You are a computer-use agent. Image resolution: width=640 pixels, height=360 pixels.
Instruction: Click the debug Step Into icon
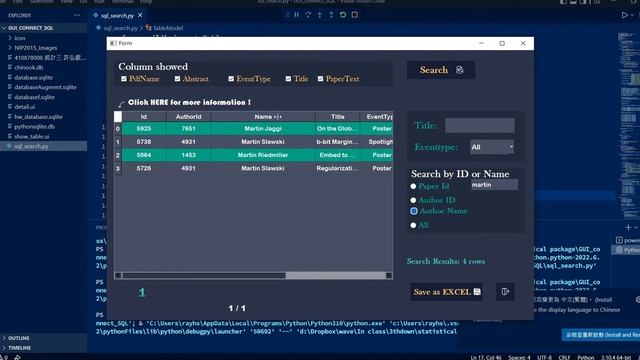click(320, 15)
